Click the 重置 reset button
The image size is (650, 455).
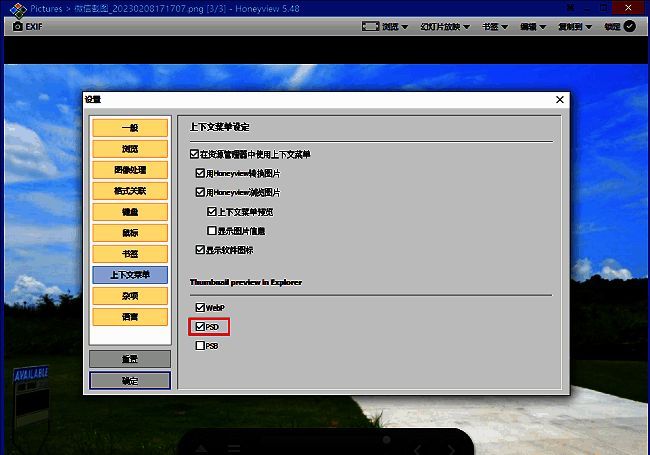(130, 359)
